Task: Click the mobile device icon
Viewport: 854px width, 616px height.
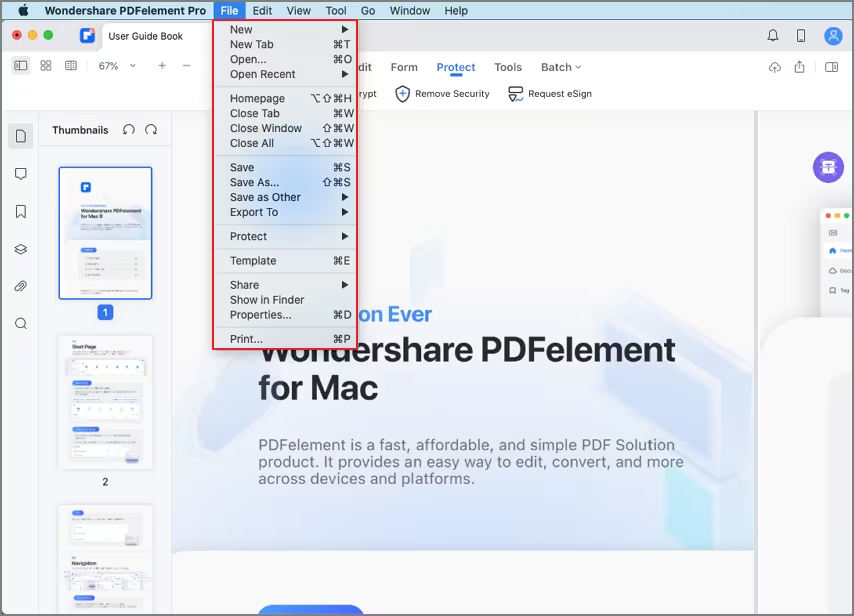Action: point(801,36)
